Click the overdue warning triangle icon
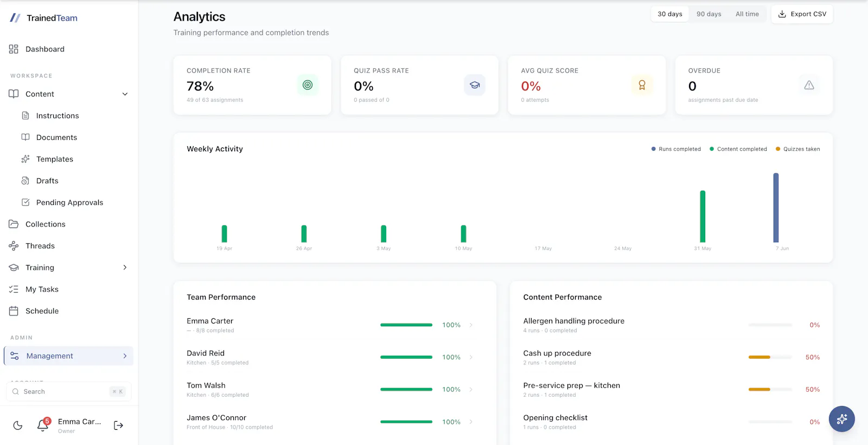 tap(809, 85)
